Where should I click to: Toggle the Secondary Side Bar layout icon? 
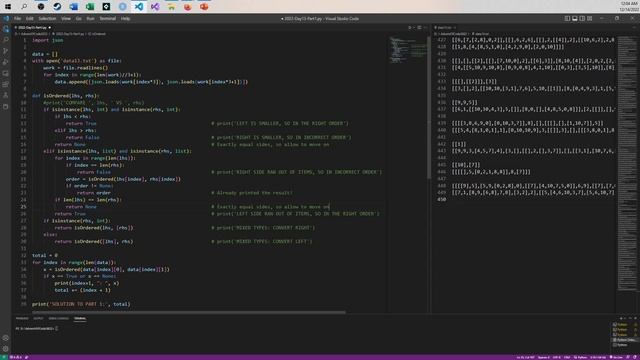coord(582,18)
